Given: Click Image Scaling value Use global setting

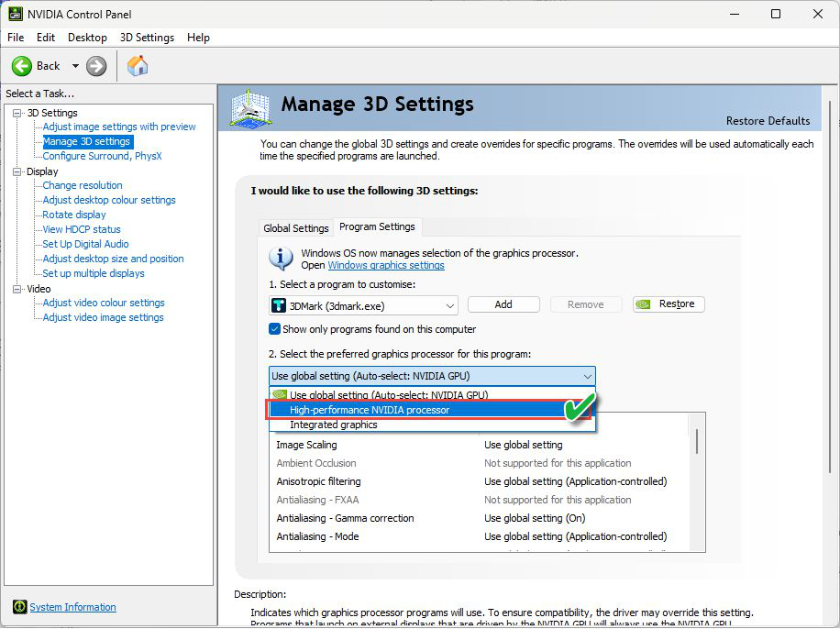Looking at the screenshot, I should pos(524,446).
